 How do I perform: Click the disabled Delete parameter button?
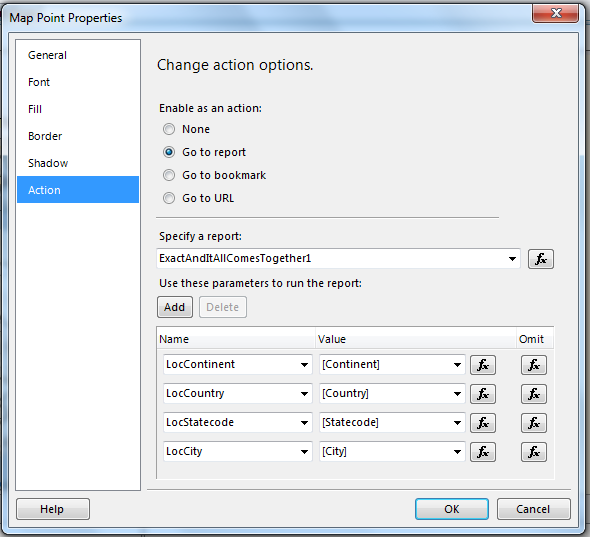point(223,307)
